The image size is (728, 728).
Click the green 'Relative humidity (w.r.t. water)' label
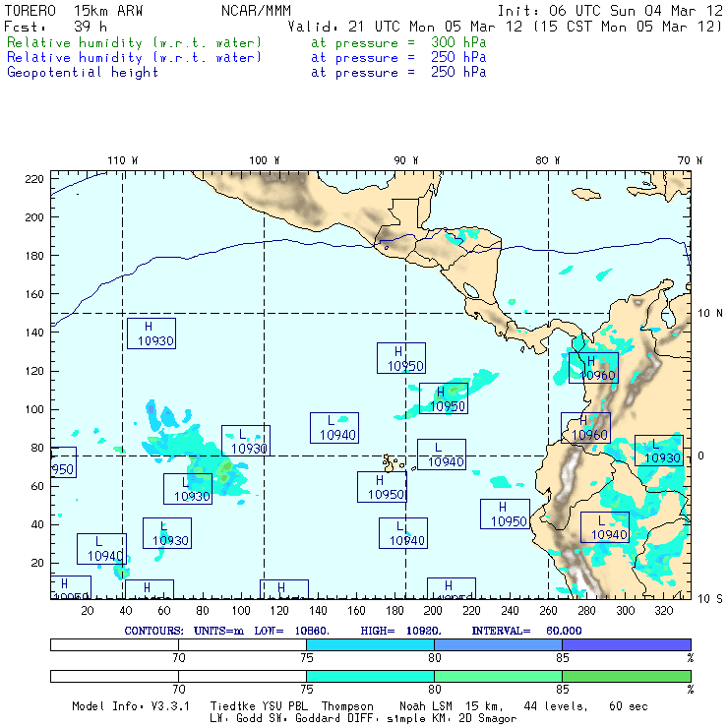(x=134, y=42)
